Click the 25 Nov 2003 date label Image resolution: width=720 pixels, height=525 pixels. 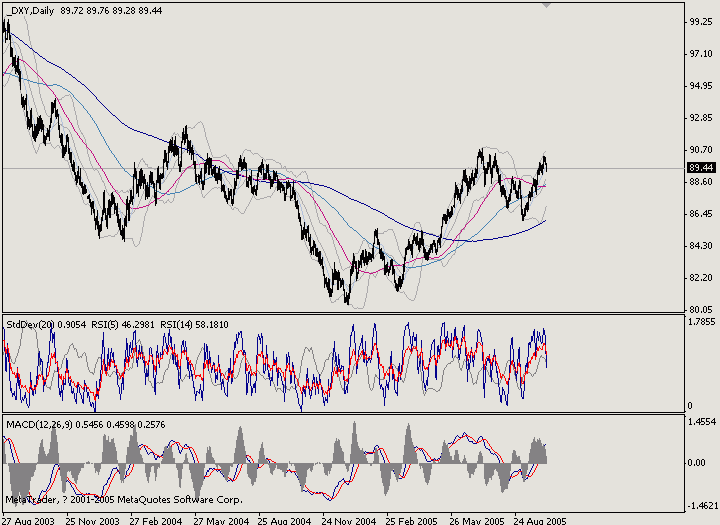coord(92,521)
